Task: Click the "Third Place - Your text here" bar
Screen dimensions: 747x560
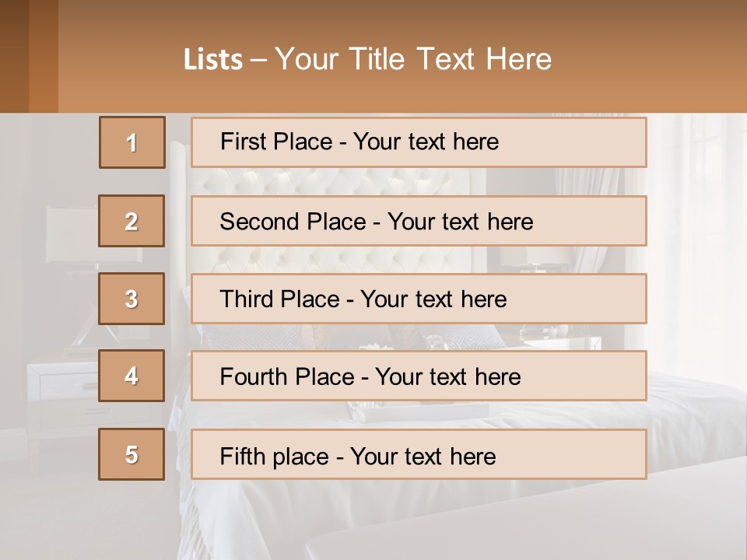Action: coord(419,299)
